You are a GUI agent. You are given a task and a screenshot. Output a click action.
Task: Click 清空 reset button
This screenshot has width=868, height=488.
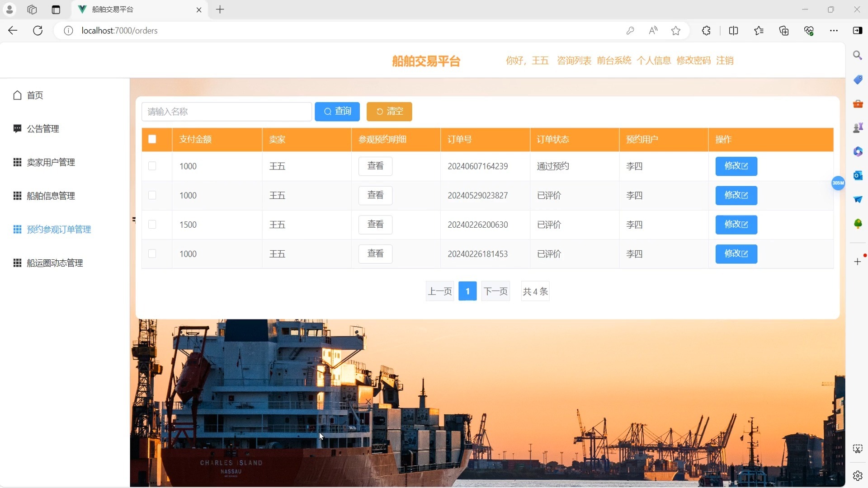(389, 112)
